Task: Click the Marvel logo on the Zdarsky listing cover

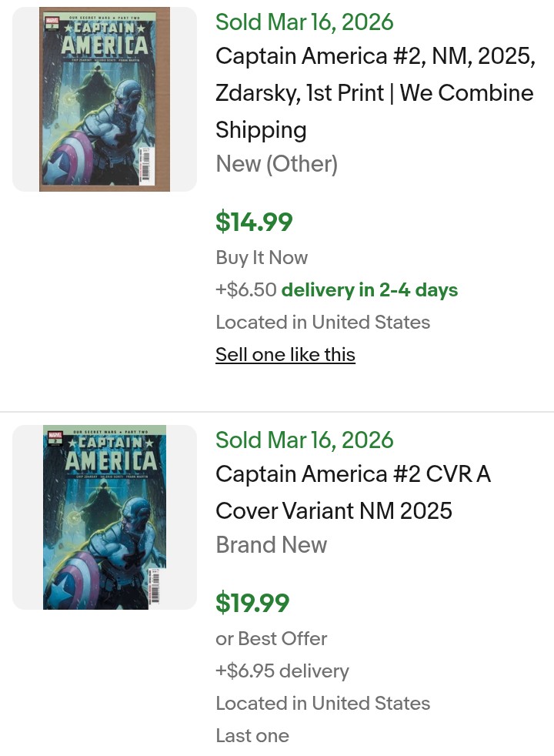Action: coord(52,22)
